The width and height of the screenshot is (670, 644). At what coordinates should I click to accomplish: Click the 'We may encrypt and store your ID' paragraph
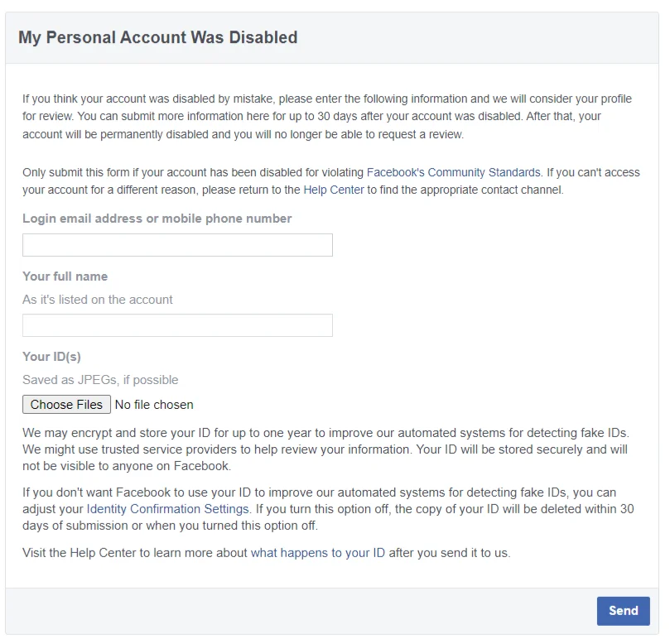tap(326, 449)
